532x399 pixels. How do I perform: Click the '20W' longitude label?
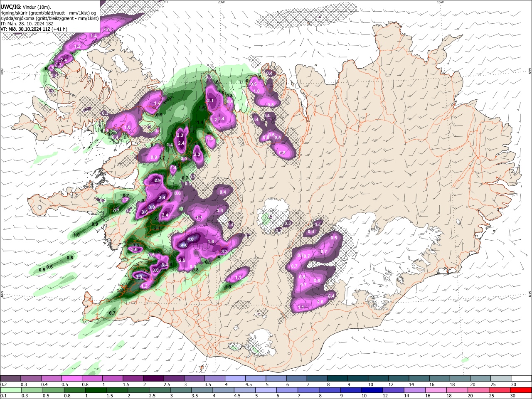[x=221, y=2]
